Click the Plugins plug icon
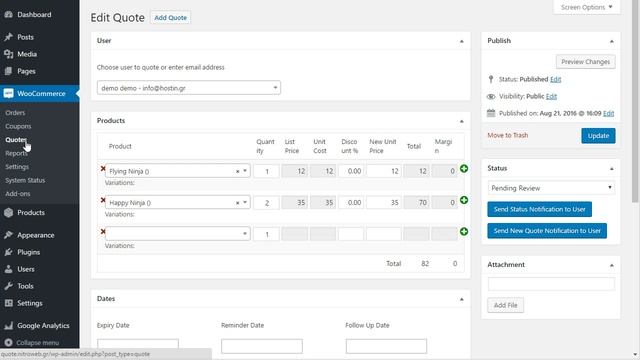The width and height of the screenshot is (640, 360). pos(9,252)
